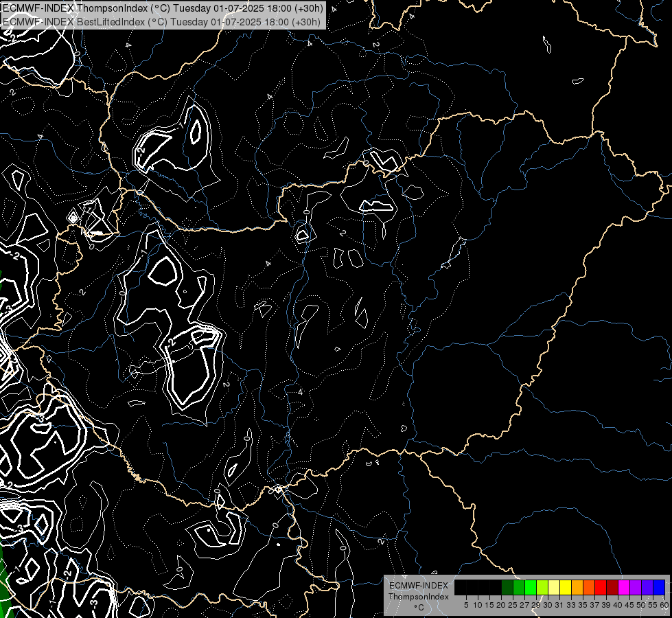This screenshot has width=672, height=618.
Task: Click the legend tick value 5
Action: click(466, 605)
